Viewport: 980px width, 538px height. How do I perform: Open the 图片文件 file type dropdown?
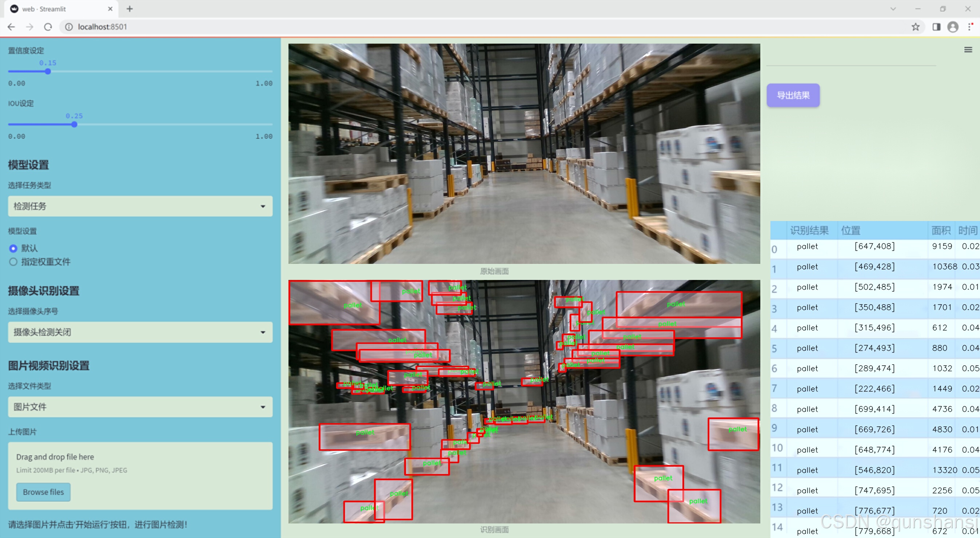tap(140, 407)
